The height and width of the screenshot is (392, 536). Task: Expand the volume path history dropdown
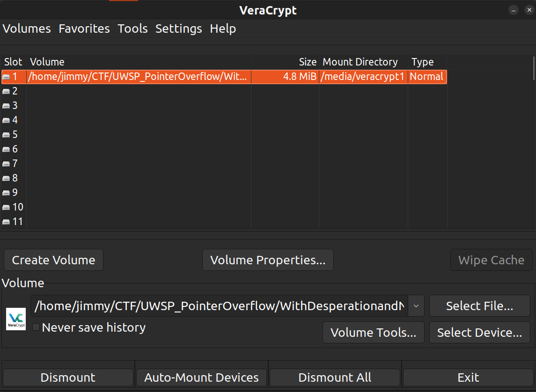tap(416, 306)
